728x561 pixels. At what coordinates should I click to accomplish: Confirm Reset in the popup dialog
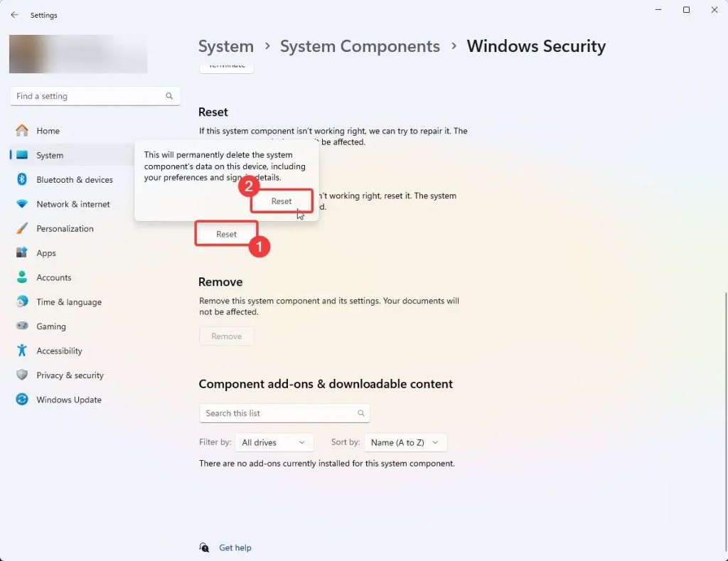[x=282, y=201]
